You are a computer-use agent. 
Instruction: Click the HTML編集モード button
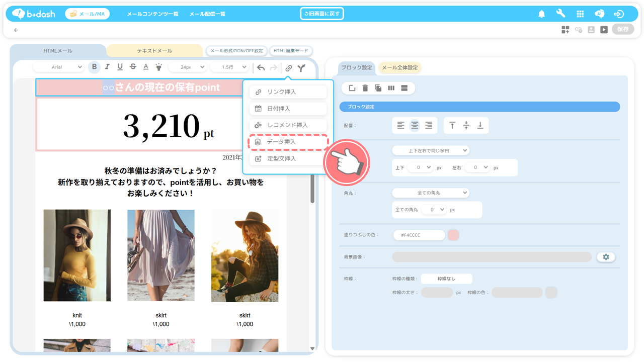[291, 51]
